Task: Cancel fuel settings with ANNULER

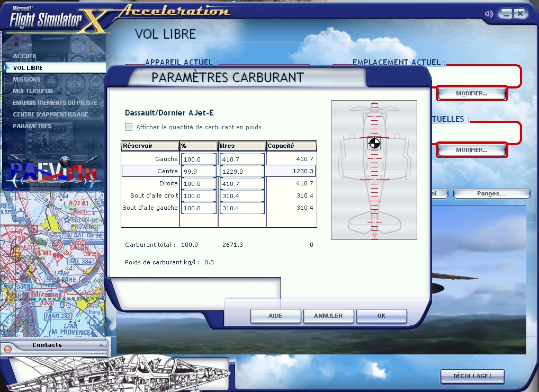Action: 329,316
